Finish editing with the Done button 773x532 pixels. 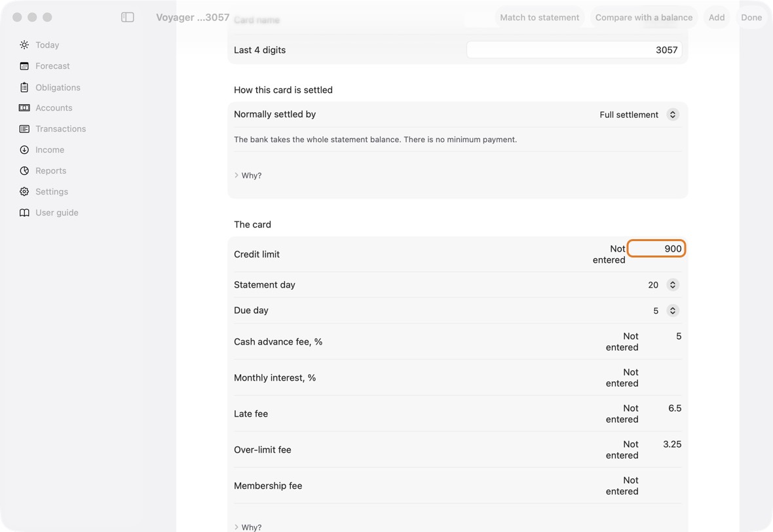pos(751,17)
